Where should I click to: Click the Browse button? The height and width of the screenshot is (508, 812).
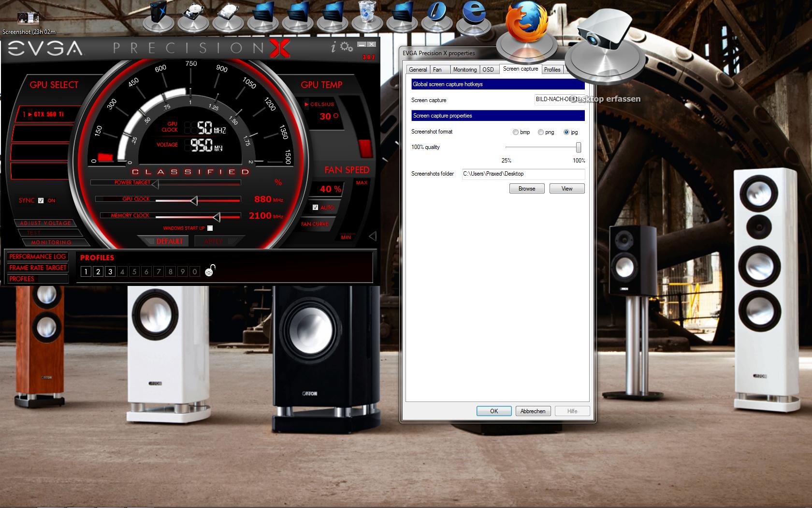[527, 189]
